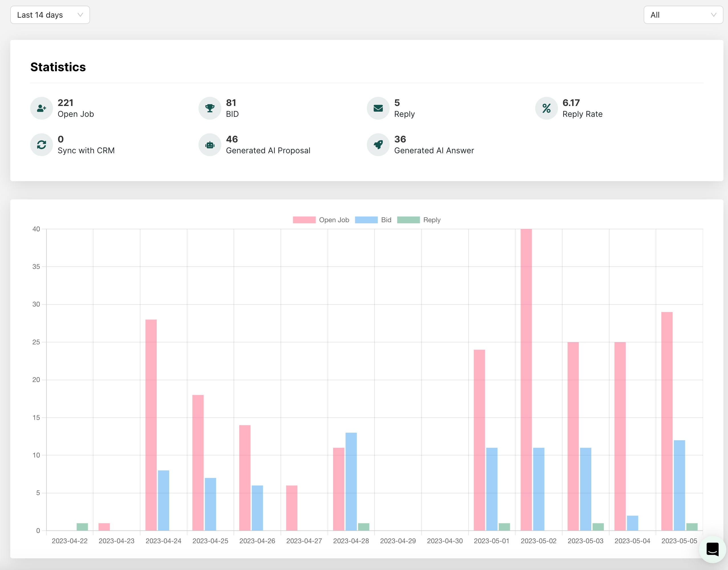Image resolution: width=728 pixels, height=570 pixels.
Task: Expand the Last 14 days chevron
Action: pyautogui.click(x=80, y=15)
